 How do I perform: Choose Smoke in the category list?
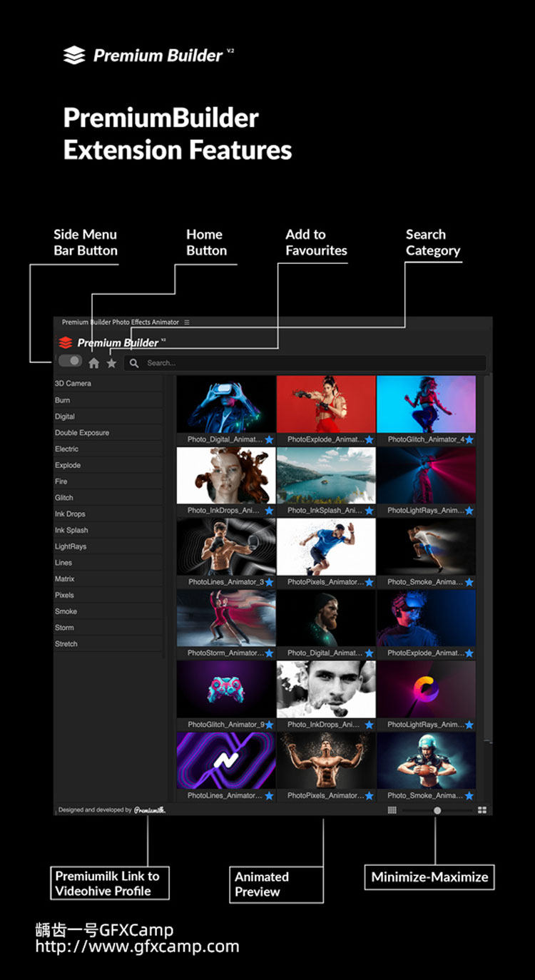[x=108, y=612]
